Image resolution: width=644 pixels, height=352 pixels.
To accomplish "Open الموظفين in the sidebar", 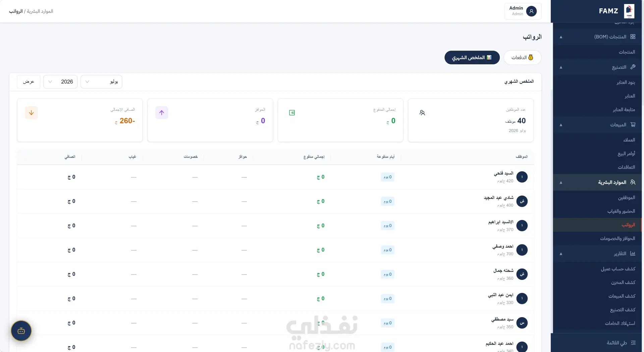I will pos(626,198).
